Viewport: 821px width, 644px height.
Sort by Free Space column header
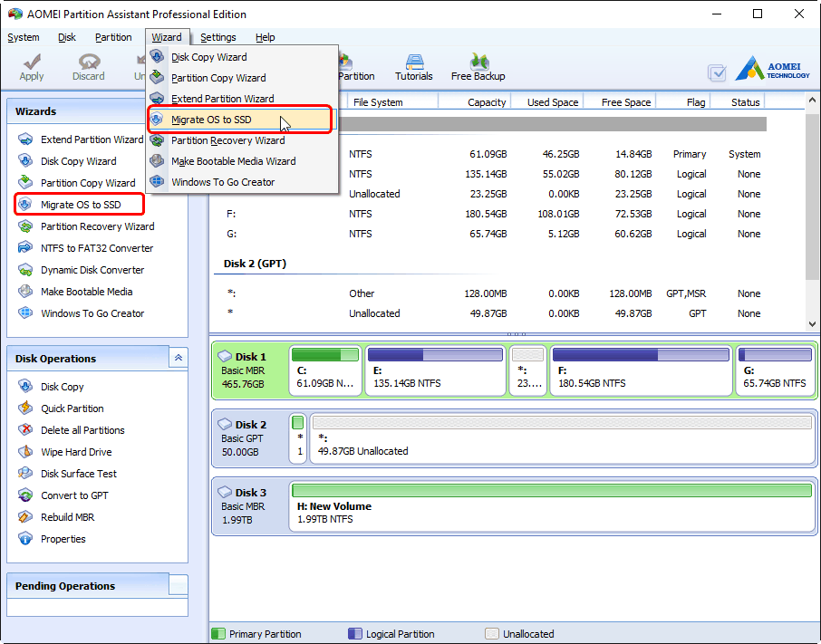(619, 102)
